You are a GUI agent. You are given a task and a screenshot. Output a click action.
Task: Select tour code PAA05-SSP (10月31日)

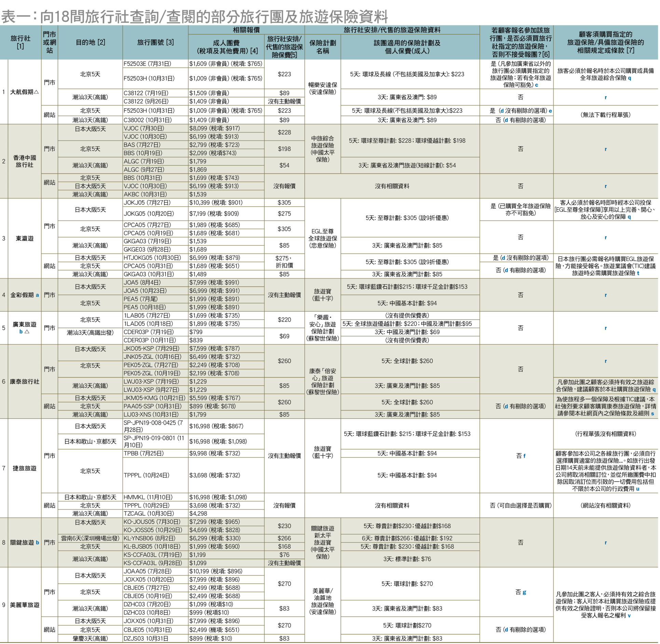[x=153, y=406]
